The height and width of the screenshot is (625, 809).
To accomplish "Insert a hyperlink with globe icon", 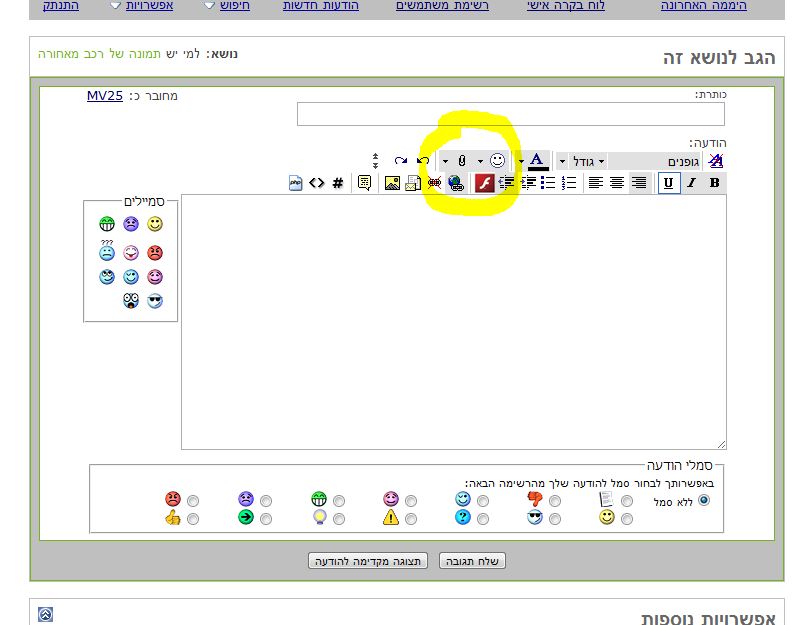I will click(x=456, y=183).
